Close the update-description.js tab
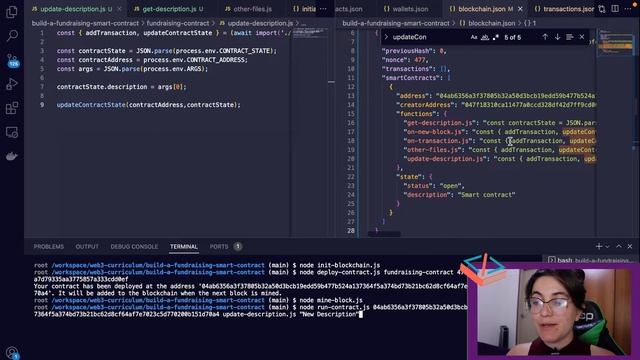The width and height of the screenshot is (640, 360). coord(119,9)
